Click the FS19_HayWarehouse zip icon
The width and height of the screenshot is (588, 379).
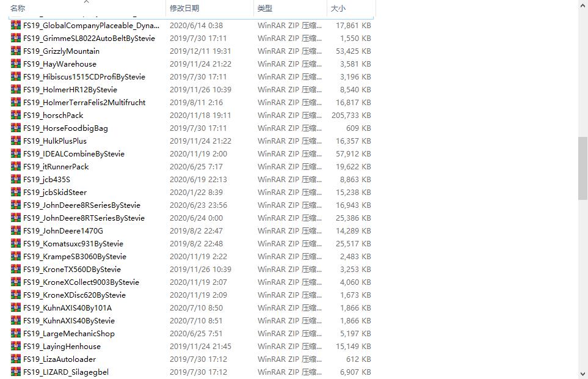[x=16, y=64]
